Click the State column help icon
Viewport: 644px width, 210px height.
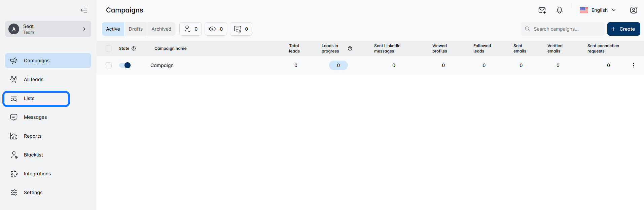click(134, 48)
